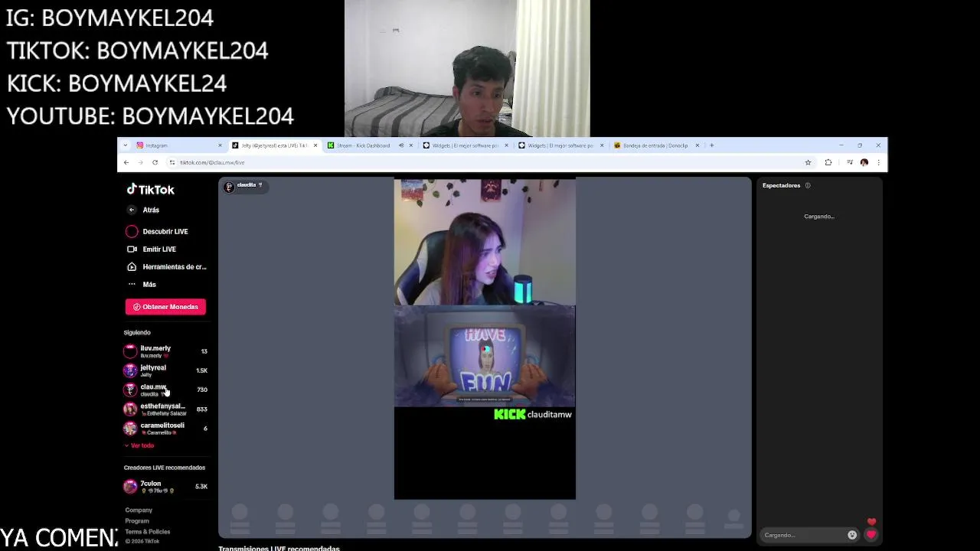Image resolution: width=980 pixels, height=551 pixels.
Task: Switch to the first Widgets browser tab
Action: [464, 145]
